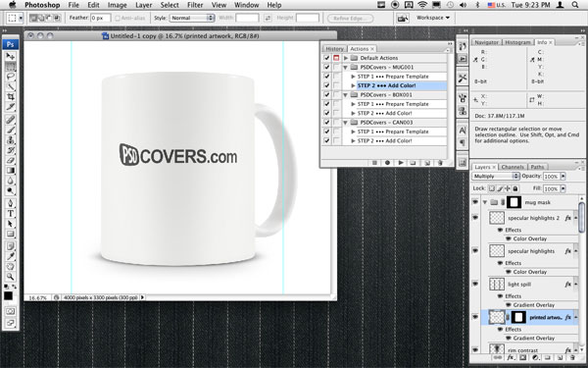Open the Image menu
Viewport: 588px width, 368px height.
pyautogui.click(x=117, y=5)
